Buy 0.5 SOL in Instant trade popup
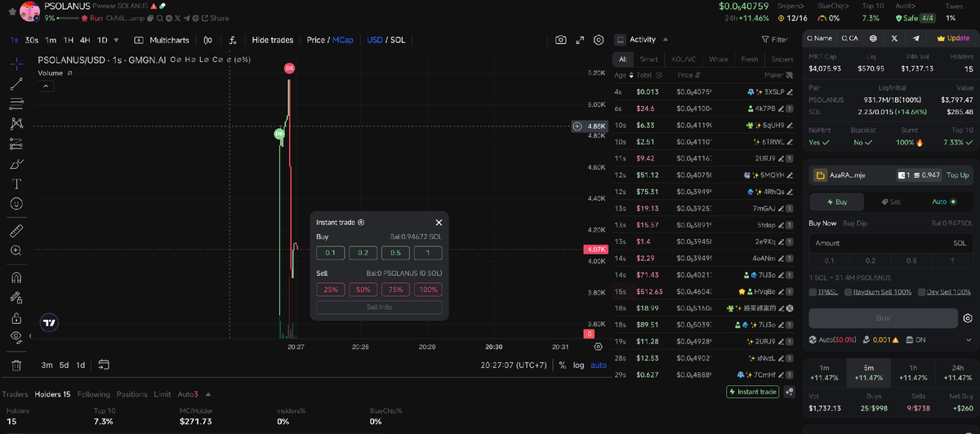 pyautogui.click(x=395, y=253)
